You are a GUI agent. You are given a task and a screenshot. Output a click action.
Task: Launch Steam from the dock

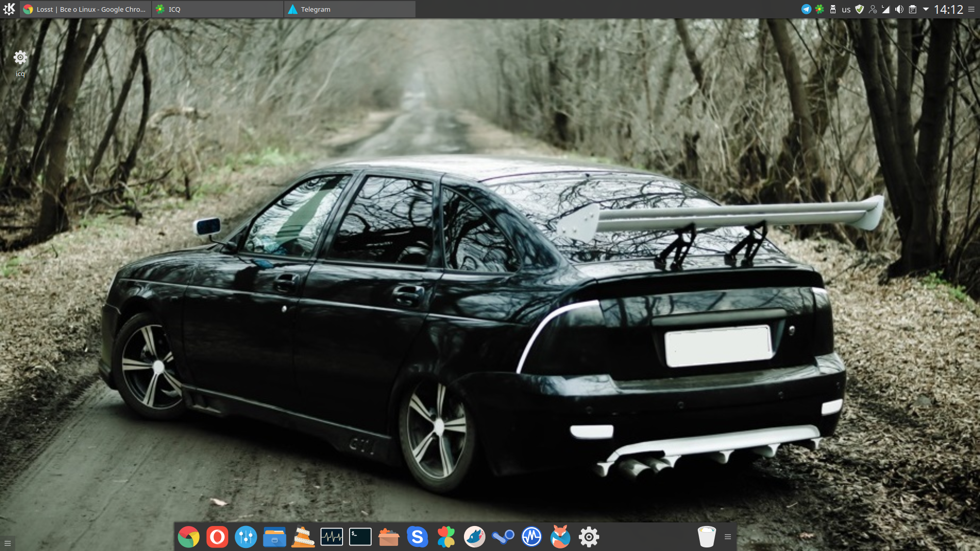pyautogui.click(x=503, y=537)
